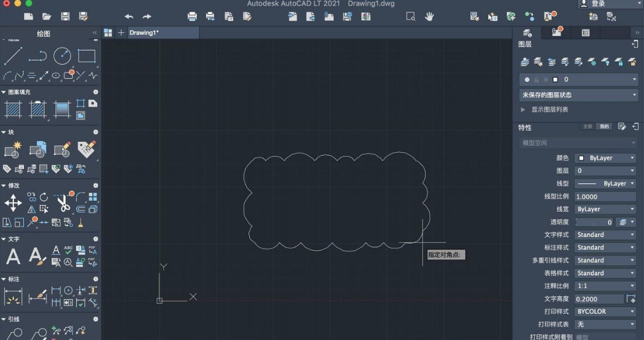The image size is (644, 340).
Task: Open 图案填充 section settings gear
Action: pos(96,92)
